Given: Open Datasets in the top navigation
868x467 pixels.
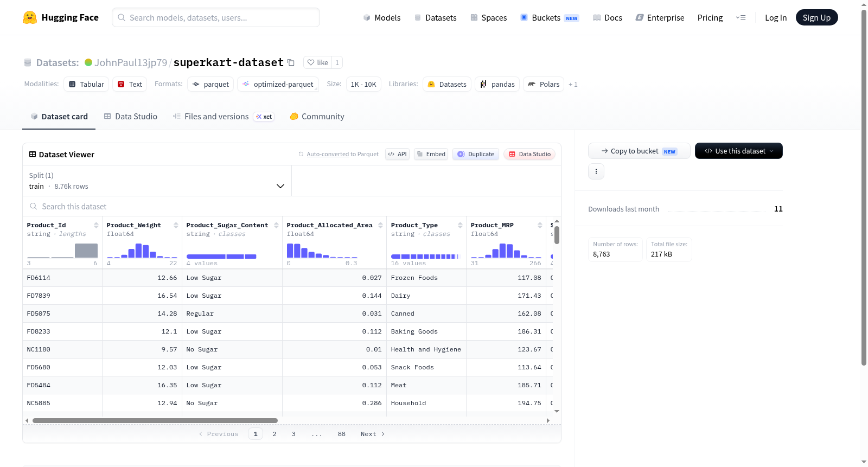Looking at the screenshot, I should pyautogui.click(x=435, y=17).
